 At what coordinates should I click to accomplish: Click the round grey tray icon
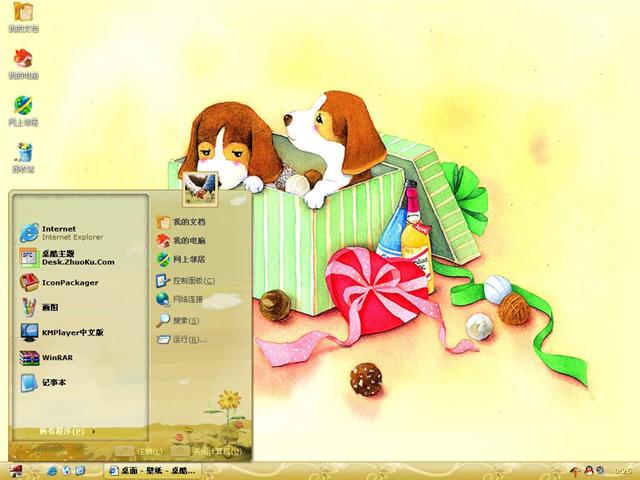tap(600, 471)
